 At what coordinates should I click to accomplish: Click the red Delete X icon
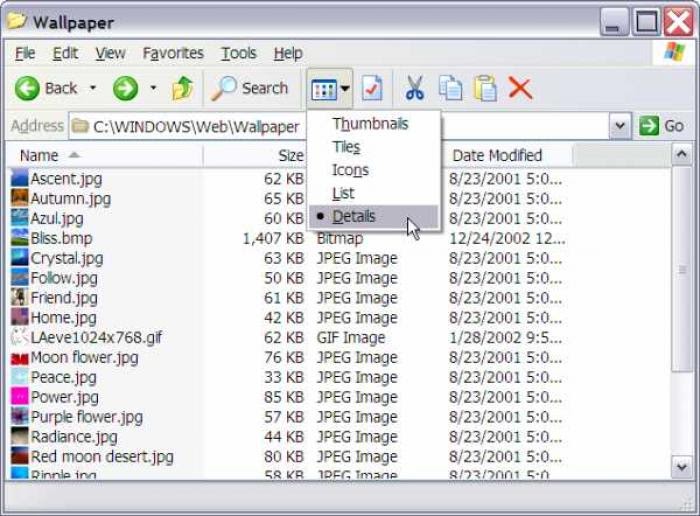[520, 88]
